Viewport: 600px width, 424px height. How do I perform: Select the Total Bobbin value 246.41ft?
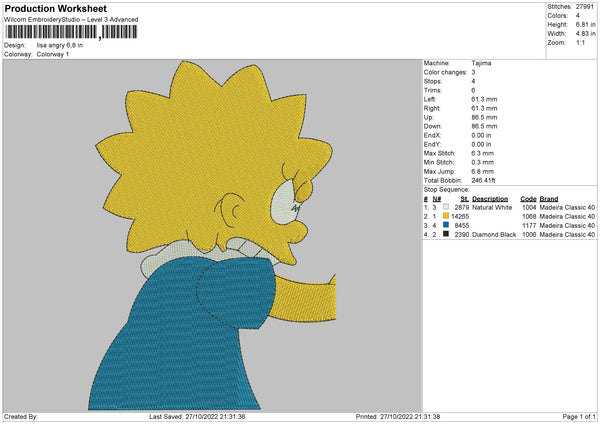(x=483, y=180)
